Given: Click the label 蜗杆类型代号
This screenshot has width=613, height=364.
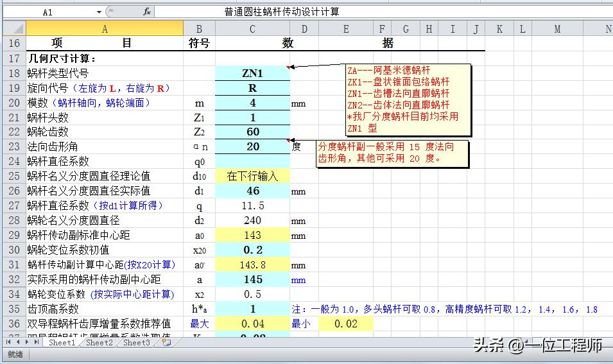Looking at the screenshot, I should coord(58,73).
